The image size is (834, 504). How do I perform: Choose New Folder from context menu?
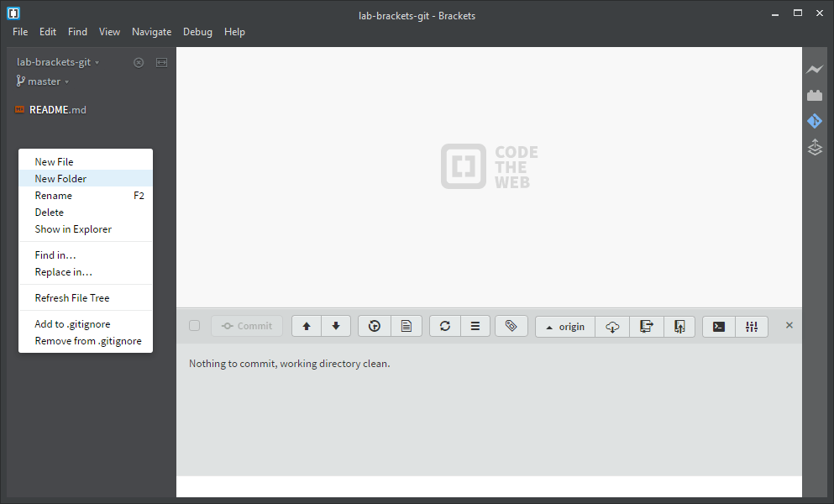point(86,179)
